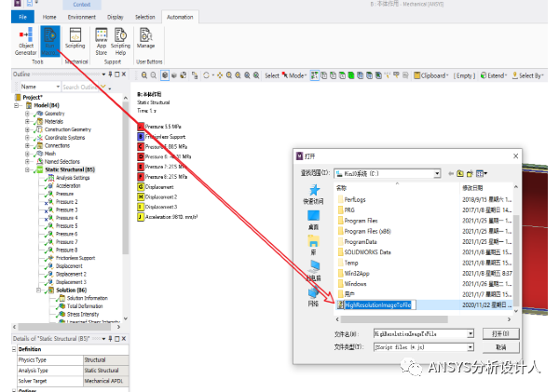The height and width of the screenshot is (392, 559).
Task: Open the File tab
Action: pos(22,17)
